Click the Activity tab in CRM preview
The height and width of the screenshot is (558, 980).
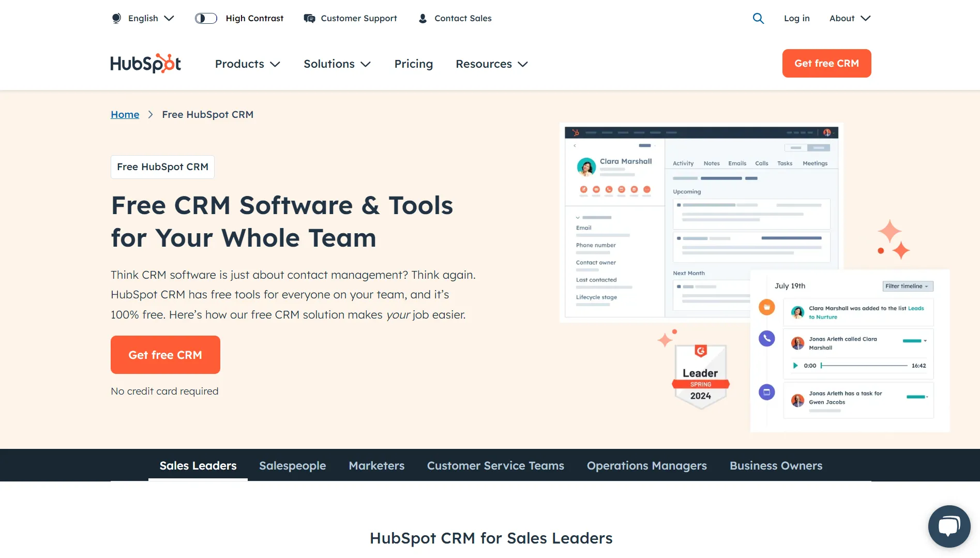coord(683,163)
